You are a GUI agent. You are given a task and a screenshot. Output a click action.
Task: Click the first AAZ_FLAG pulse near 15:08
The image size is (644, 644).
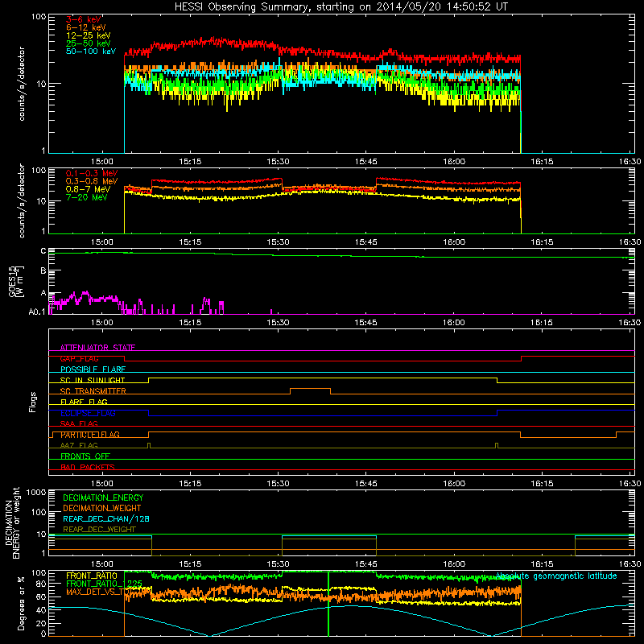[x=149, y=446]
